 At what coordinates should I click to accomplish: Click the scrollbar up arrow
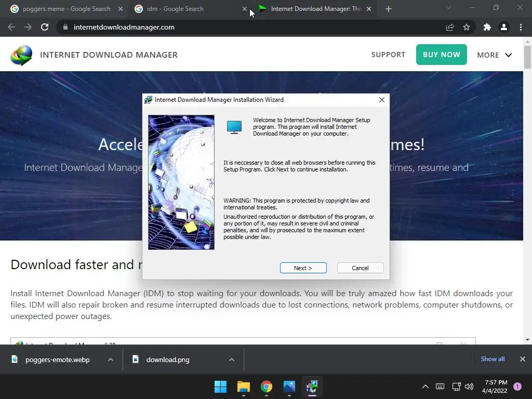click(x=527, y=42)
